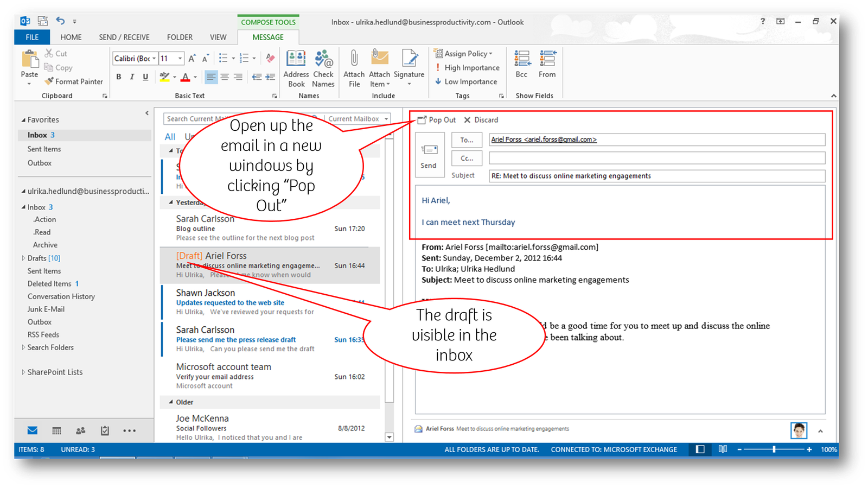Click the To... button

(467, 140)
